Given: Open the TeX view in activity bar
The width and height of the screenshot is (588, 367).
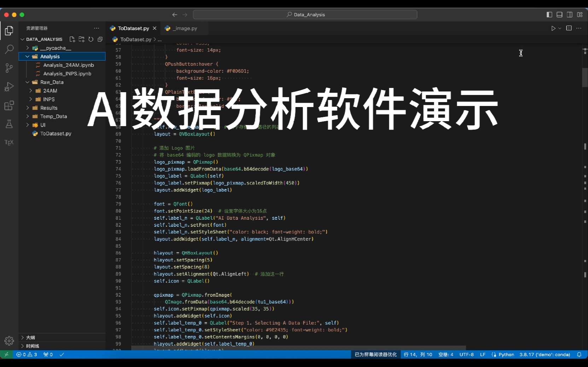Looking at the screenshot, I should [x=9, y=142].
